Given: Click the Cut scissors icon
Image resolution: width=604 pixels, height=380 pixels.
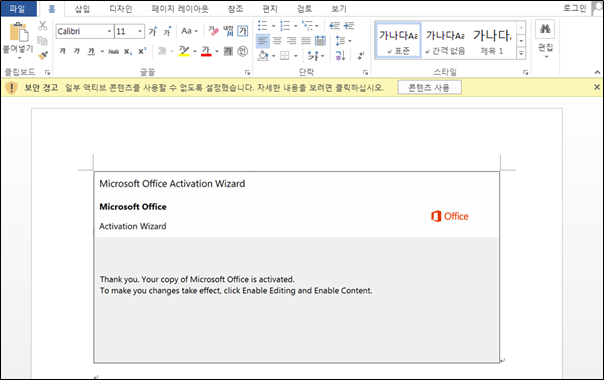Looking at the screenshot, I should point(42,26).
